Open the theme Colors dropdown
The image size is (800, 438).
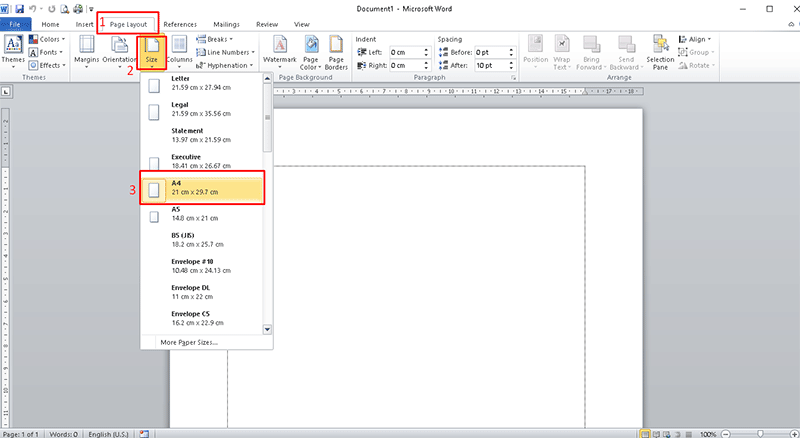[x=47, y=39]
